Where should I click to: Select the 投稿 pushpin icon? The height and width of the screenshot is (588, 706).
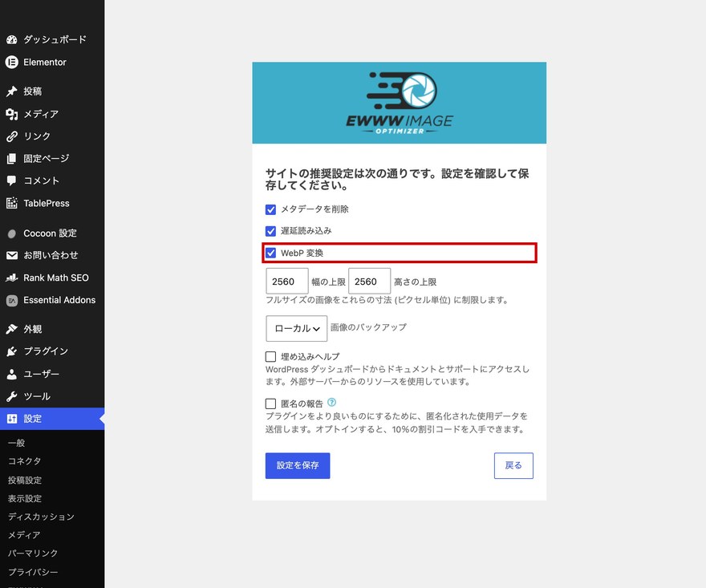[12, 91]
